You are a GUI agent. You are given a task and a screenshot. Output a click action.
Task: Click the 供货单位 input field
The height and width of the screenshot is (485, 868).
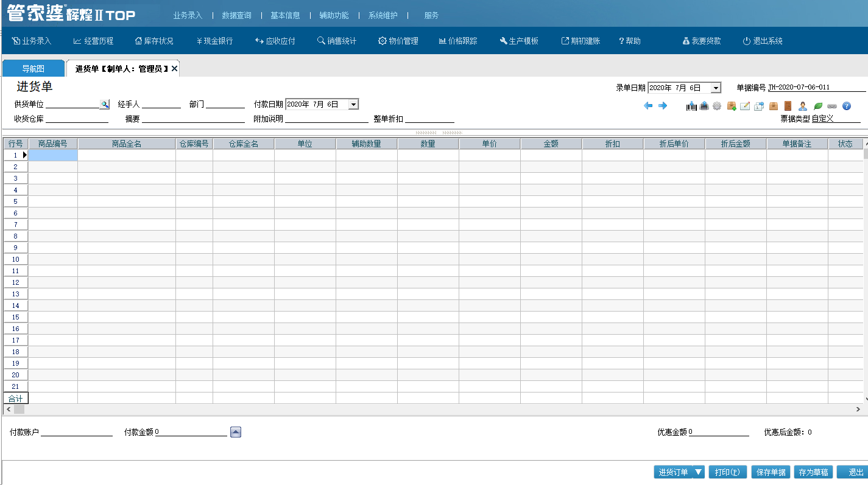(72, 105)
